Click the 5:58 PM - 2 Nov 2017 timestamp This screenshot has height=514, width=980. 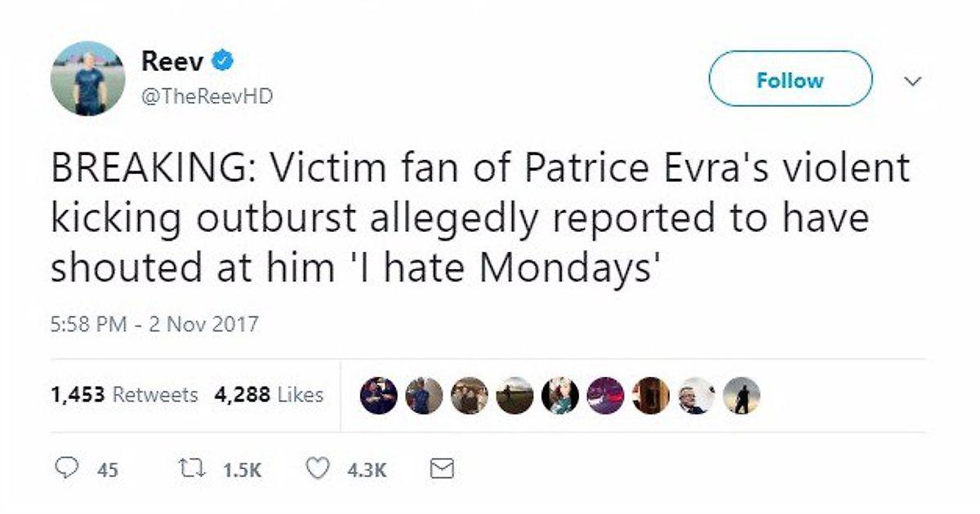(154, 324)
